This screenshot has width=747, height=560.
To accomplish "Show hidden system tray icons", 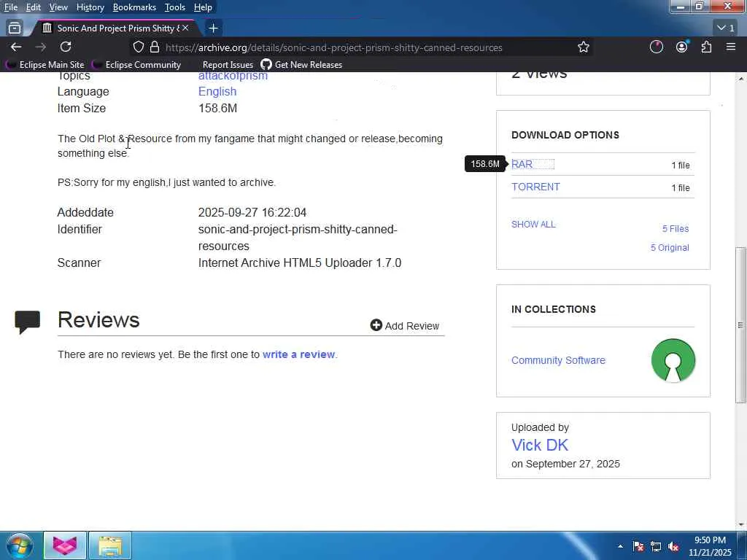I will click(620, 546).
